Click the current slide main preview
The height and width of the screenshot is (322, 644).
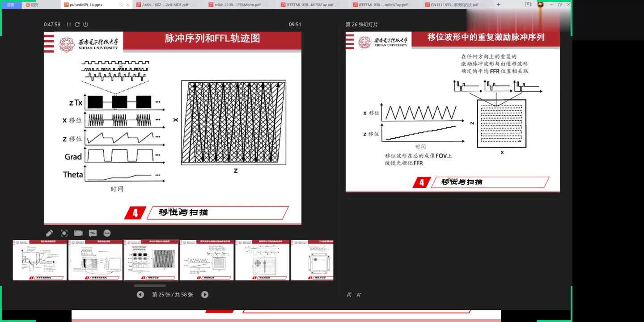(x=173, y=128)
